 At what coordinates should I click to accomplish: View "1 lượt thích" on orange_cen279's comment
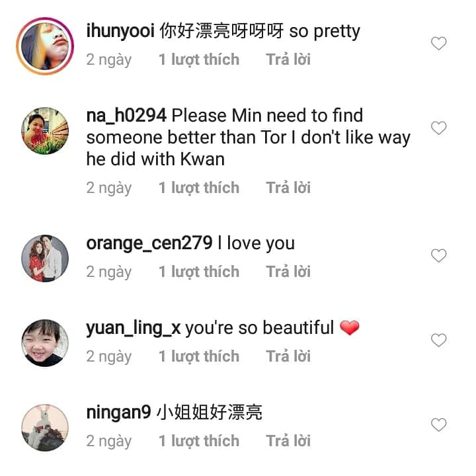[x=198, y=272]
